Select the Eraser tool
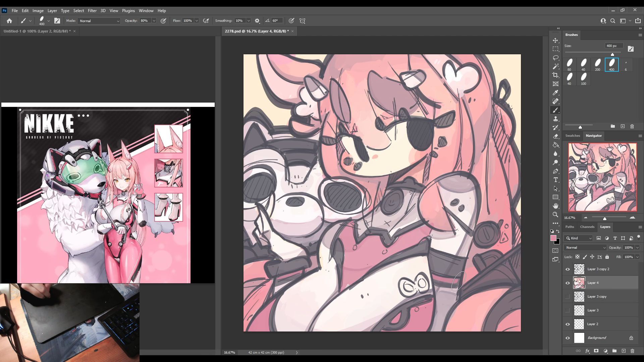The image size is (644, 362). click(x=555, y=136)
